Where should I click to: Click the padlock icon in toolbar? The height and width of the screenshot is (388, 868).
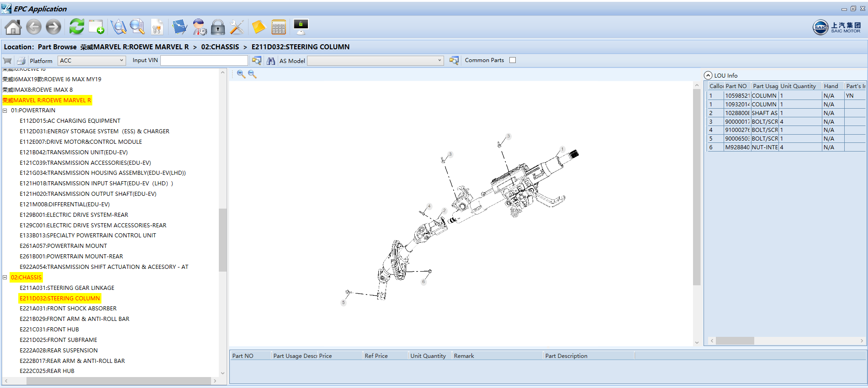pyautogui.click(x=218, y=27)
